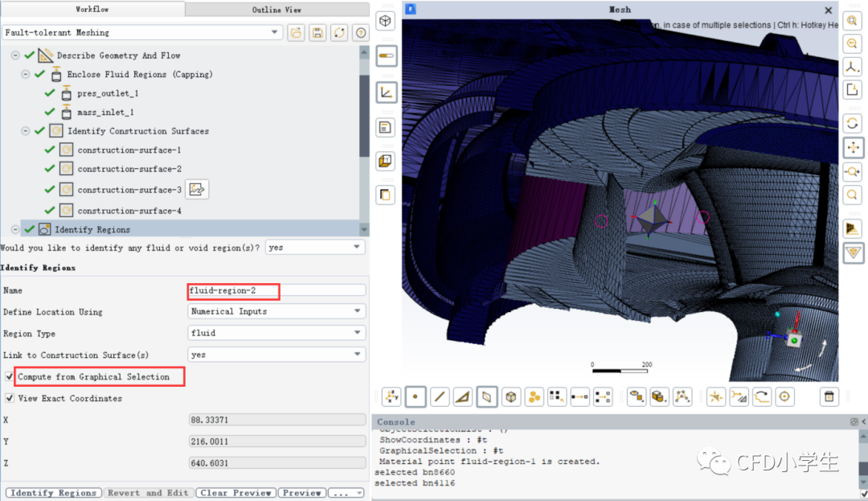Collapse Identify Construction Surfaces node
Image resolution: width=868 pixels, height=501 pixels.
[26, 131]
